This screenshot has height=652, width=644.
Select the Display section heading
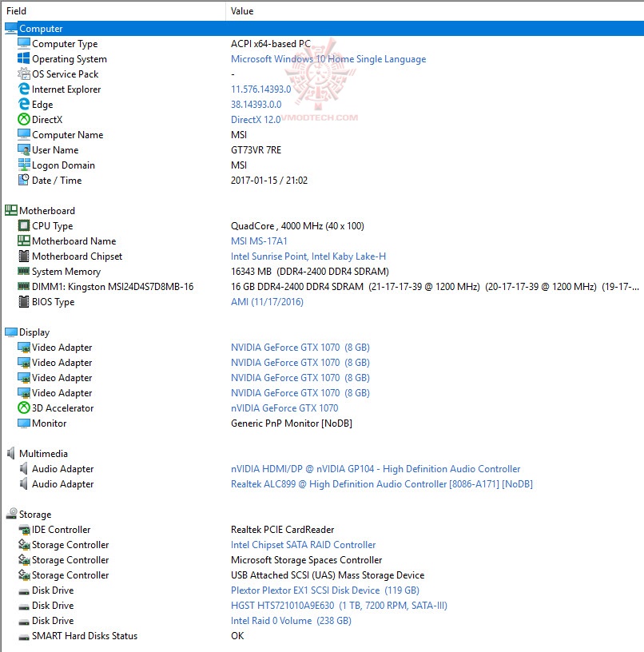(x=34, y=332)
